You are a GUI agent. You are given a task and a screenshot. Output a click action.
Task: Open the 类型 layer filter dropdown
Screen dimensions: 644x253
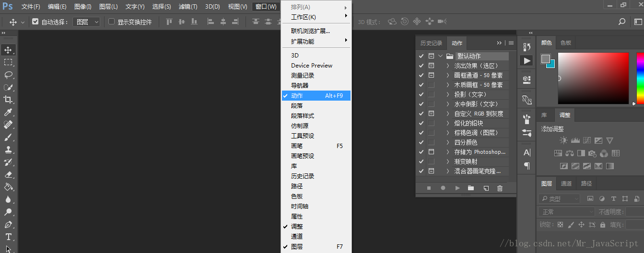[x=559, y=198]
